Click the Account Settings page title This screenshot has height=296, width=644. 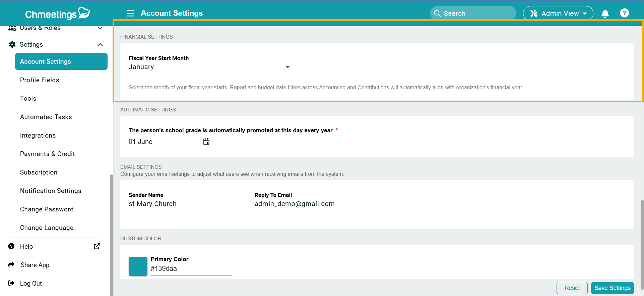coord(172,13)
